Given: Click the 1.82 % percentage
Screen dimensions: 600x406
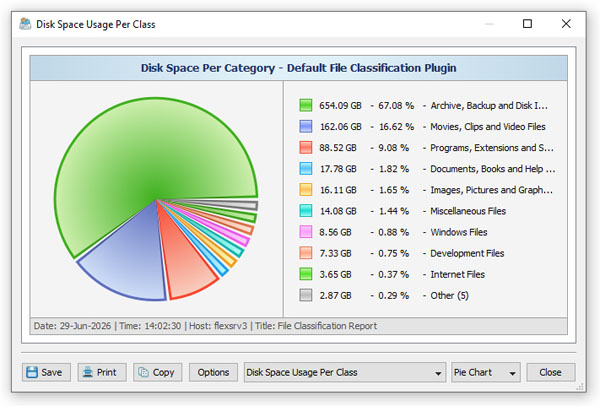Looking at the screenshot, I should tap(393, 169).
